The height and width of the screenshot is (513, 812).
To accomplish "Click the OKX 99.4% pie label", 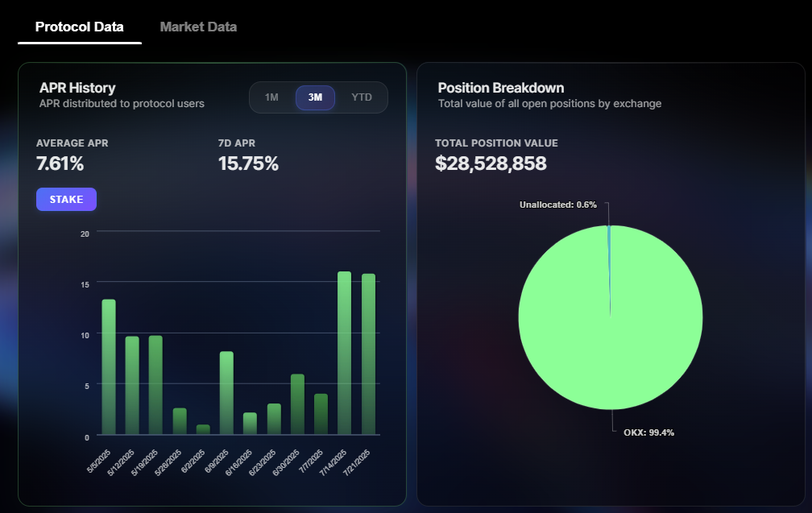I will (648, 432).
